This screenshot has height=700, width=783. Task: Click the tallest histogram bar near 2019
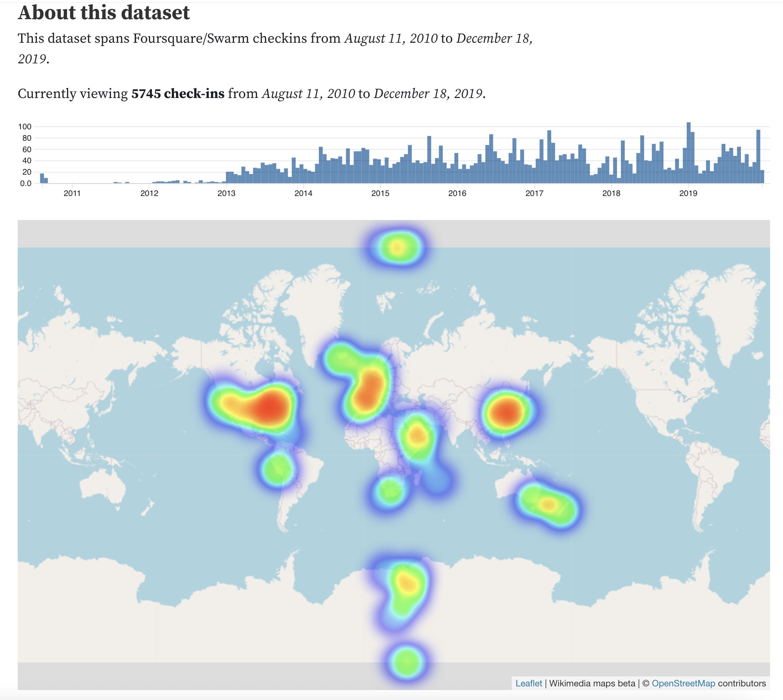[688, 154]
